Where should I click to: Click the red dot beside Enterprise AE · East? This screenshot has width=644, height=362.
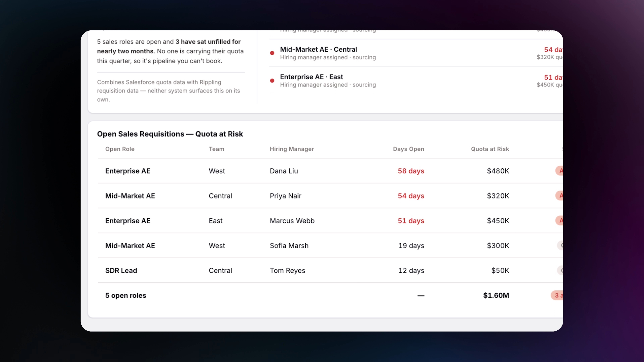tap(272, 81)
